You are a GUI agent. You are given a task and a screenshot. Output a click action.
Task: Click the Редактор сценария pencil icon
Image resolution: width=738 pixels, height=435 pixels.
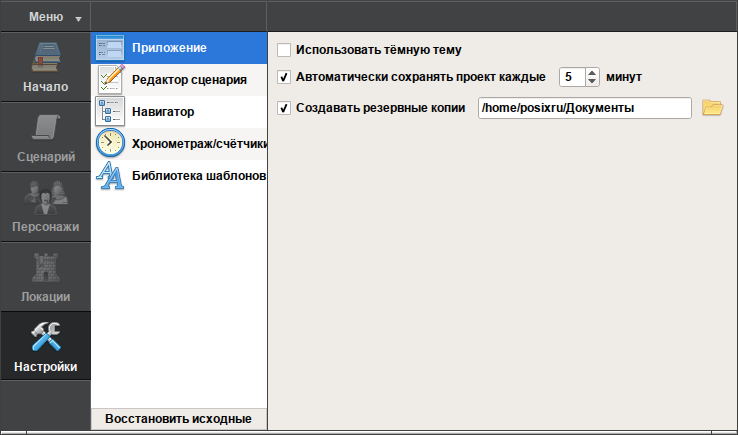pyautogui.click(x=111, y=80)
